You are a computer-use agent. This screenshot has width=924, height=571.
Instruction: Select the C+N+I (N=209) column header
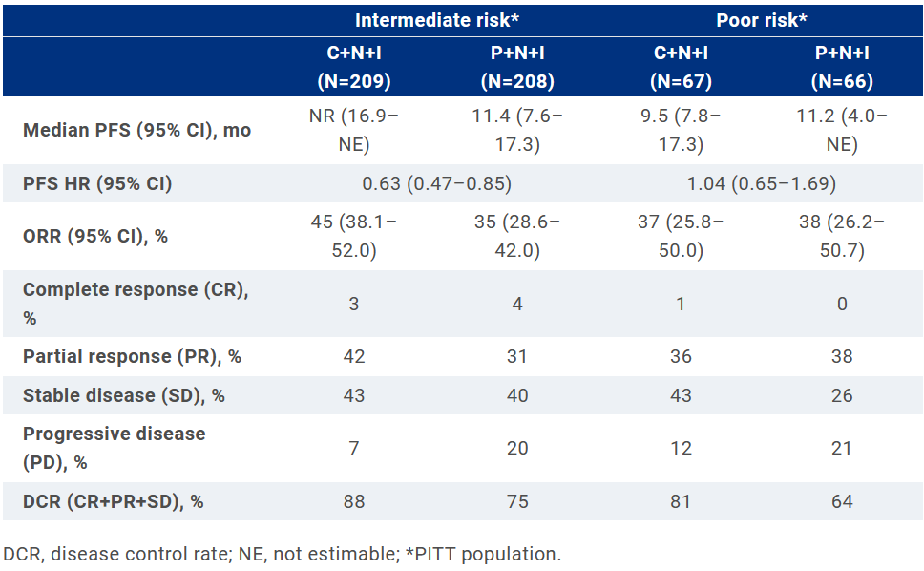354,67
